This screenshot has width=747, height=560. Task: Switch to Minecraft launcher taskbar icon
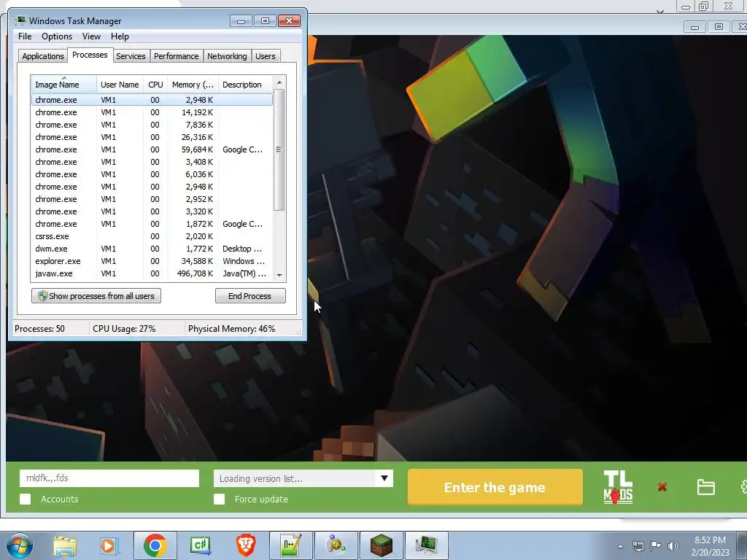pos(381,545)
